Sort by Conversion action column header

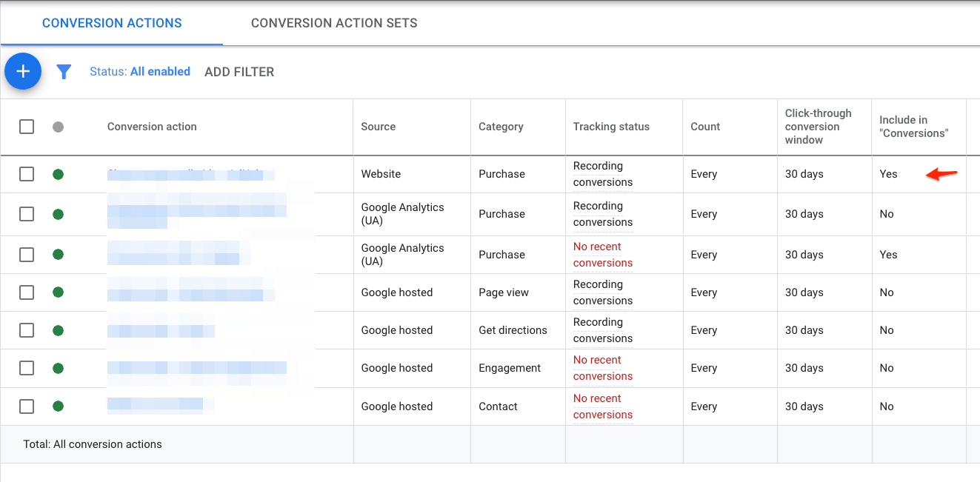click(152, 127)
